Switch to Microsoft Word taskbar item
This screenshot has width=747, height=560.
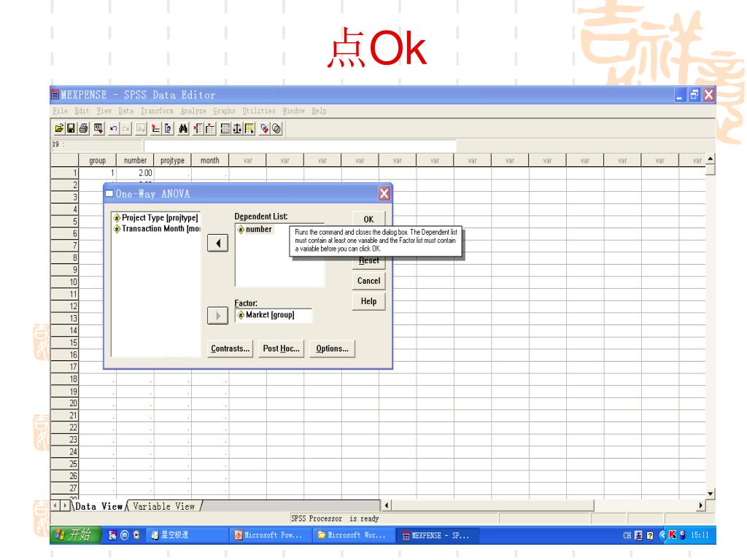(352, 535)
